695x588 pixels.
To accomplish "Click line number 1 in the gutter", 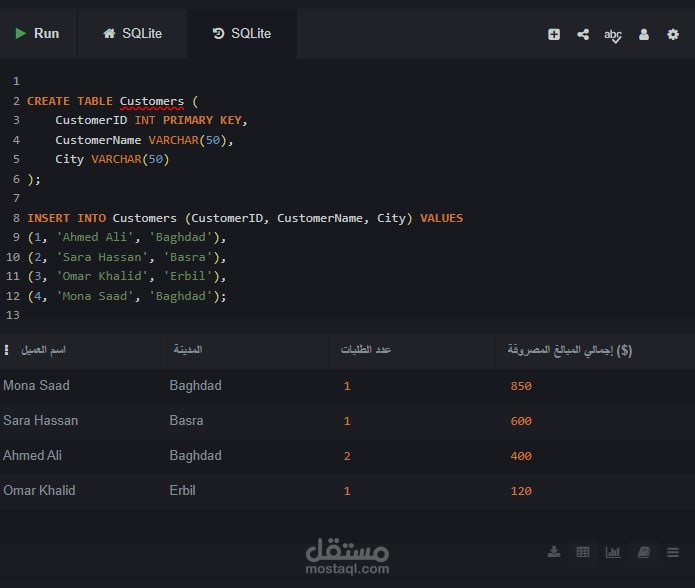I will pos(16,81).
